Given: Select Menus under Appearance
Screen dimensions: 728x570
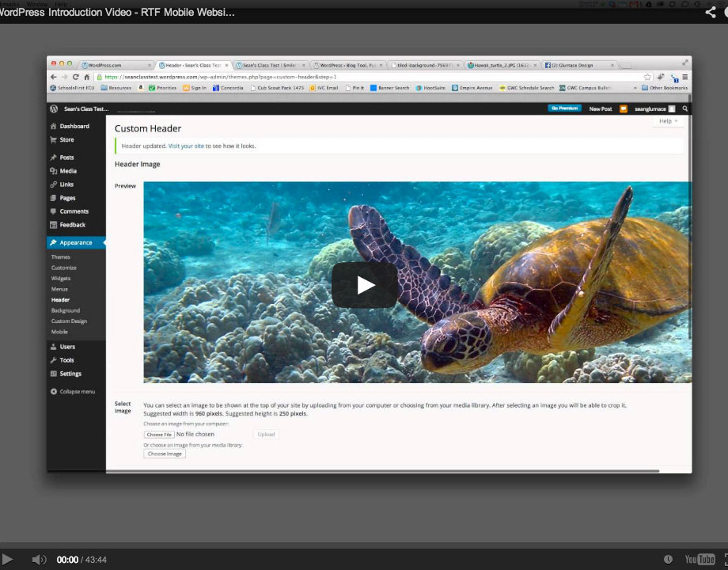Looking at the screenshot, I should pyautogui.click(x=59, y=289).
